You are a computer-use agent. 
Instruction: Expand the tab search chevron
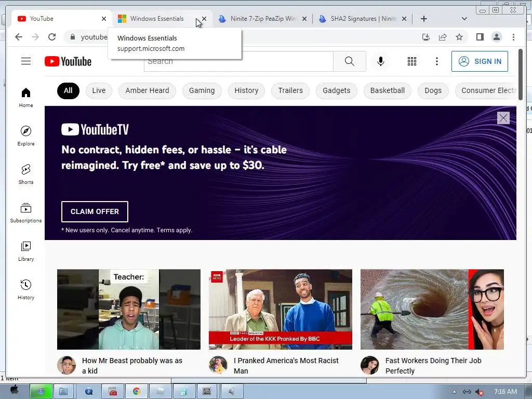click(464, 19)
